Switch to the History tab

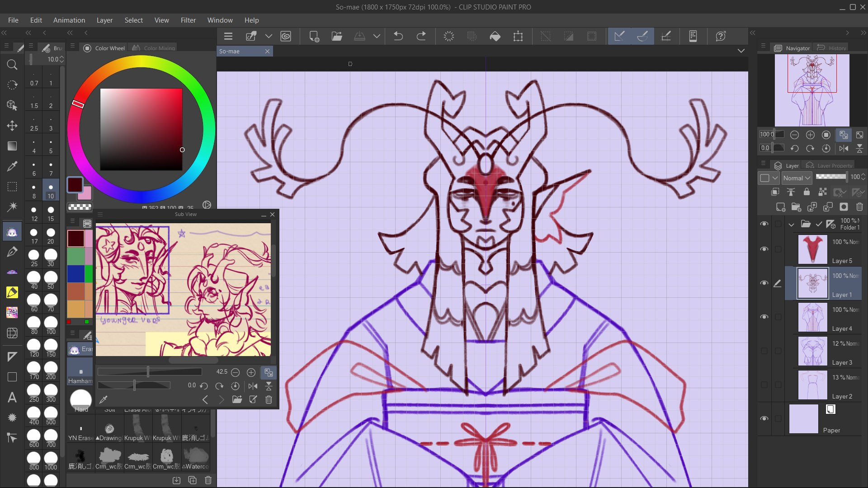pyautogui.click(x=832, y=48)
